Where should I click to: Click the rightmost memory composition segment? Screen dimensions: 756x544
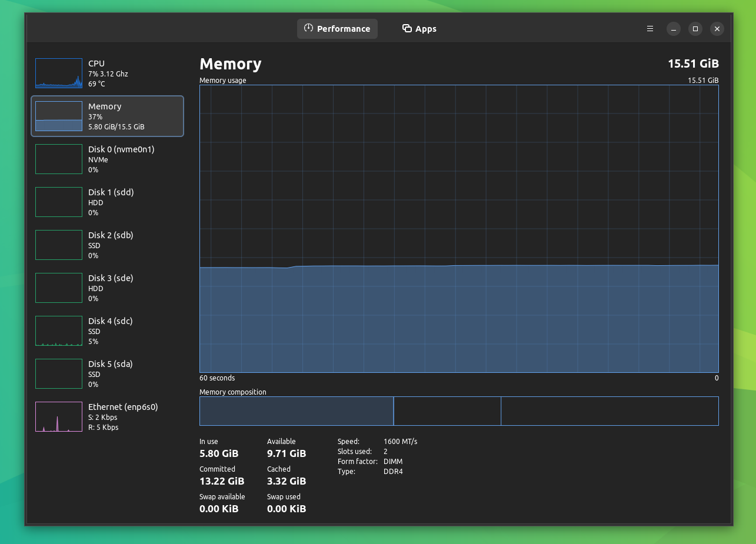tap(609, 410)
